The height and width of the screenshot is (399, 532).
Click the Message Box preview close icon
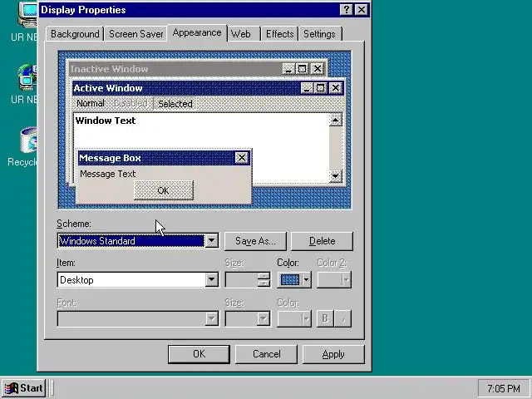[242, 158]
